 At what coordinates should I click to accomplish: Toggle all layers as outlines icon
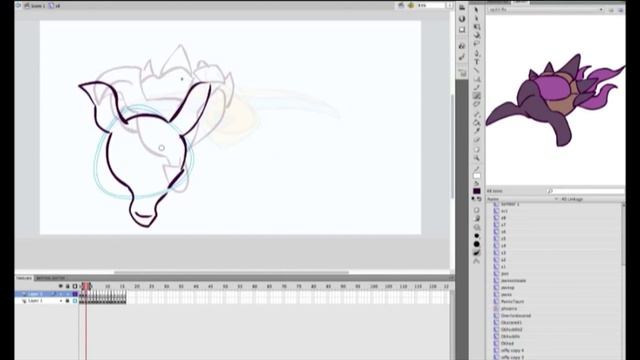(x=75, y=286)
